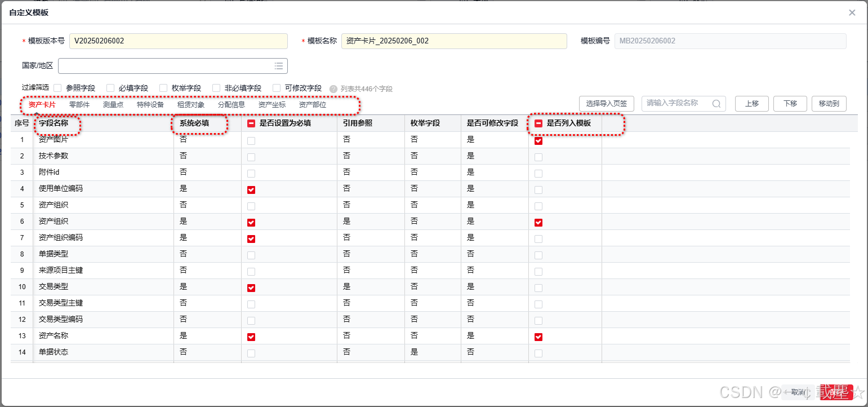Enable the 可修改字段 filter checkbox
Viewport: 868px width, 407px height.
click(x=276, y=88)
